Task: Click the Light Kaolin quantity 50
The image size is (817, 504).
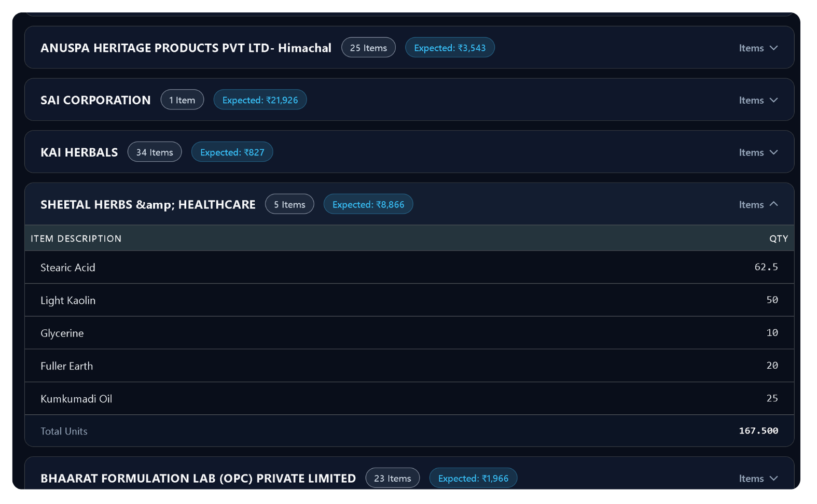Action: coord(772,300)
